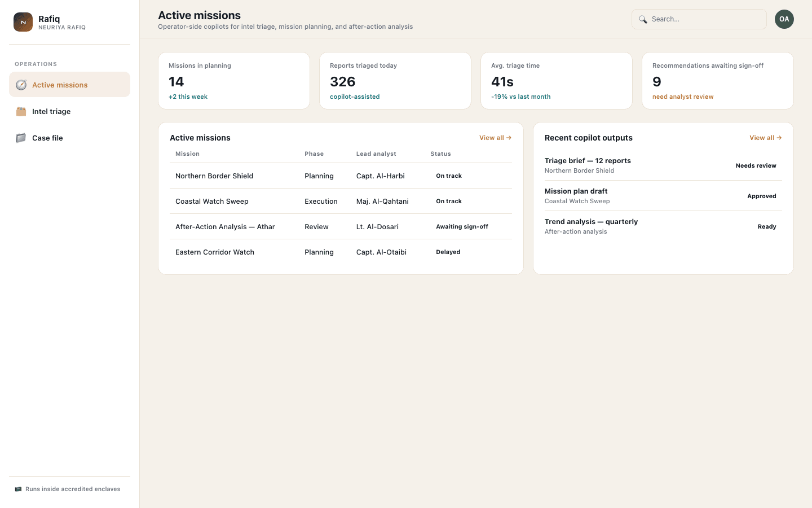This screenshot has width=812, height=508.
Task: Click Runs inside accredited enclaves footer text
Action: coord(73,489)
